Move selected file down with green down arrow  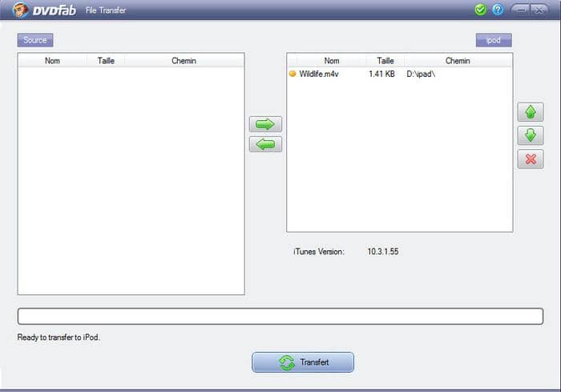point(531,135)
